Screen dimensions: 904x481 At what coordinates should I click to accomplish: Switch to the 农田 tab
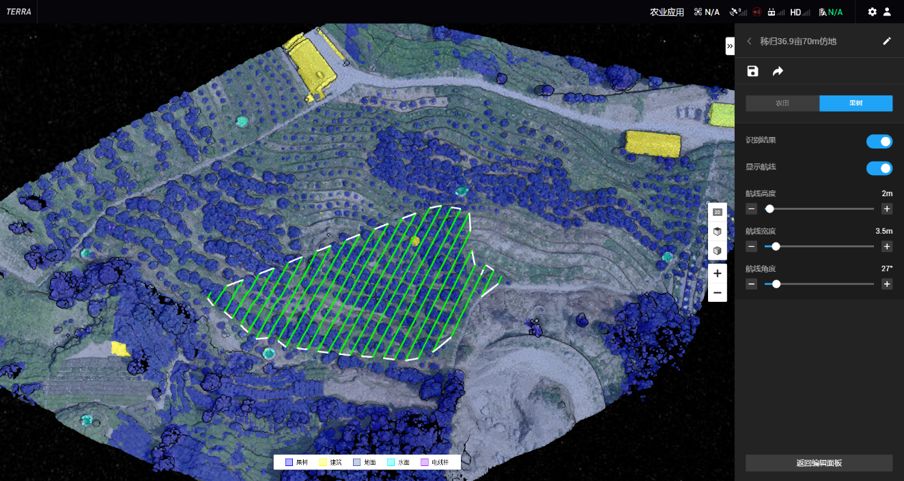point(782,104)
